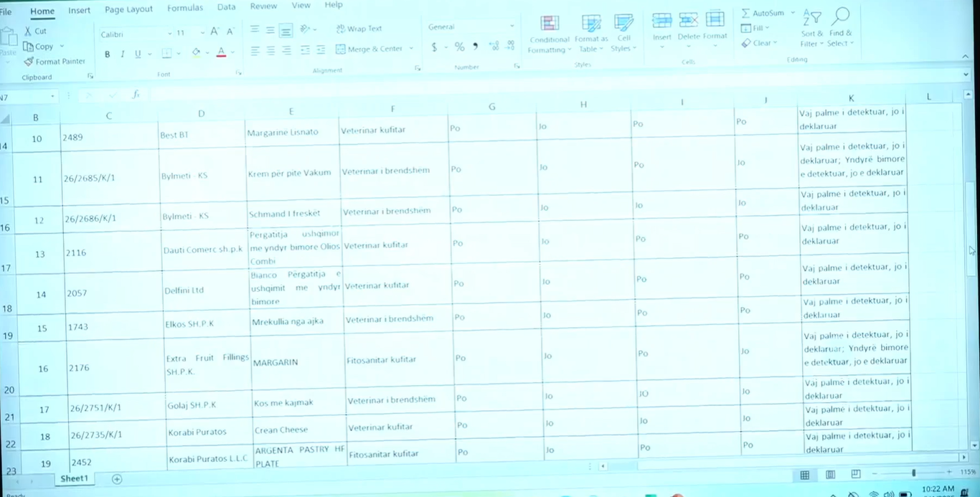This screenshot has height=497, width=980.
Task: Switch to Normal view in status bar
Action: pos(805,475)
